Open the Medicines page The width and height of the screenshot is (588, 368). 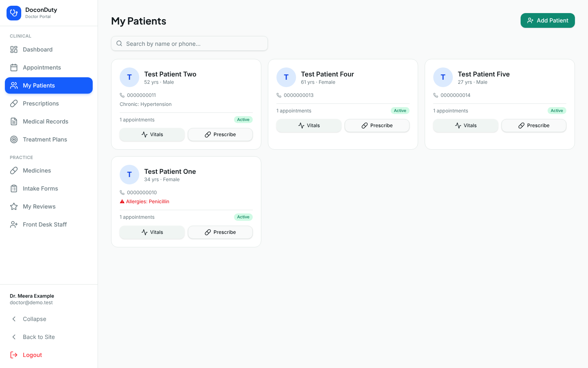pos(49,171)
